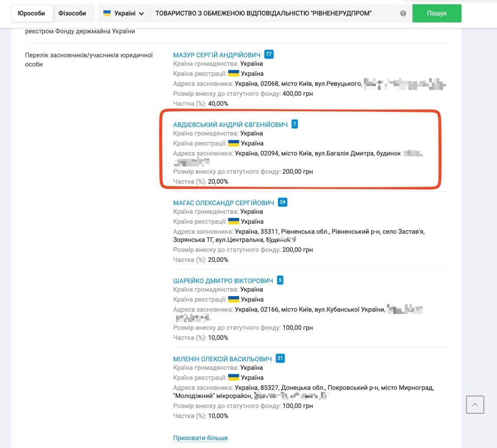Click the chevron next to Україні
The width and height of the screenshot is (497, 448).
click(x=141, y=14)
